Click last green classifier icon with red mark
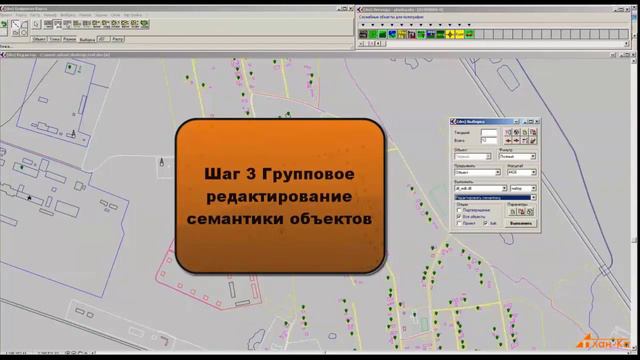 [x=469, y=34]
